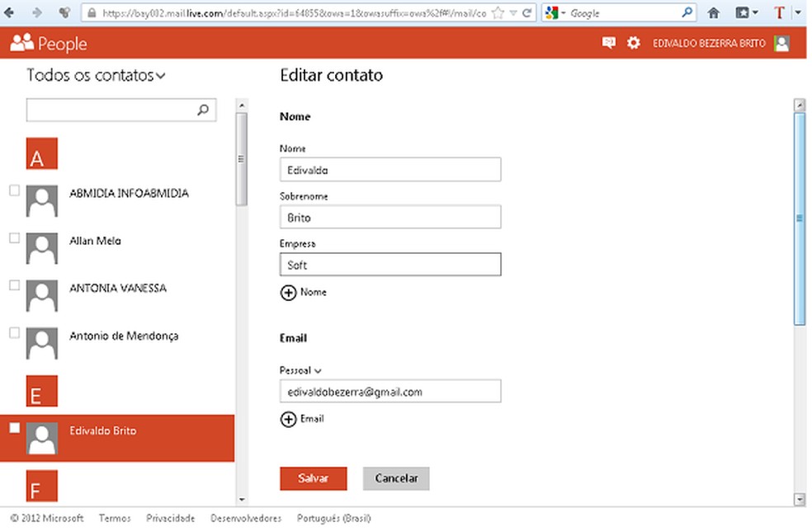812x531 pixels.
Task: Click the plus icon to add Email
Action: [x=289, y=419]
